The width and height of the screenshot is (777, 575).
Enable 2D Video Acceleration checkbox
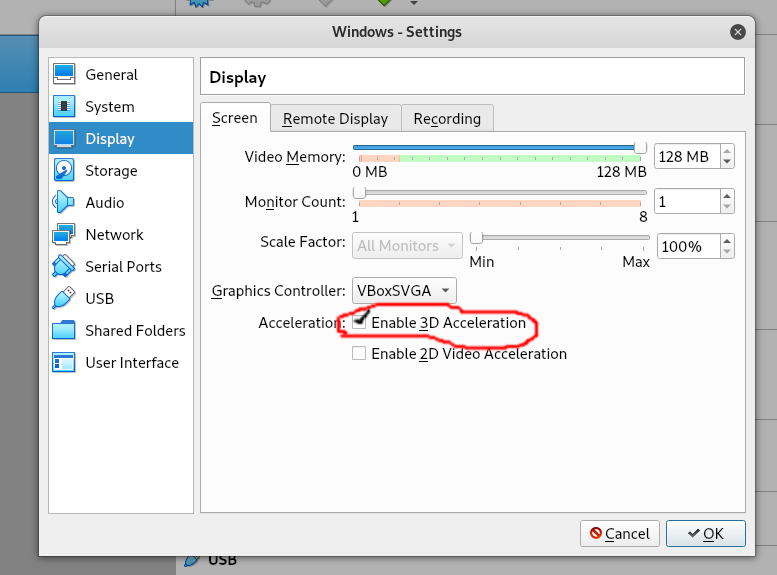point(359,353)
